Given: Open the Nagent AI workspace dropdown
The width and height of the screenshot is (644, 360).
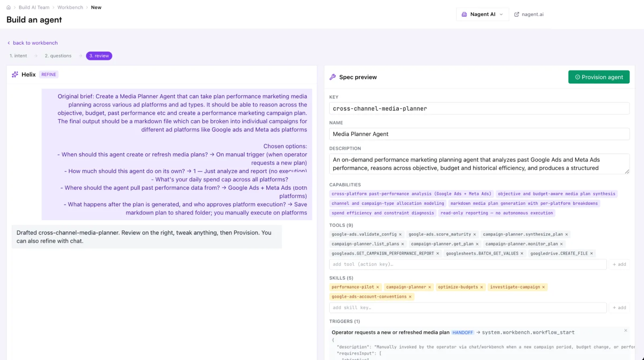Looking at the screenshot, I should (482, 14).
